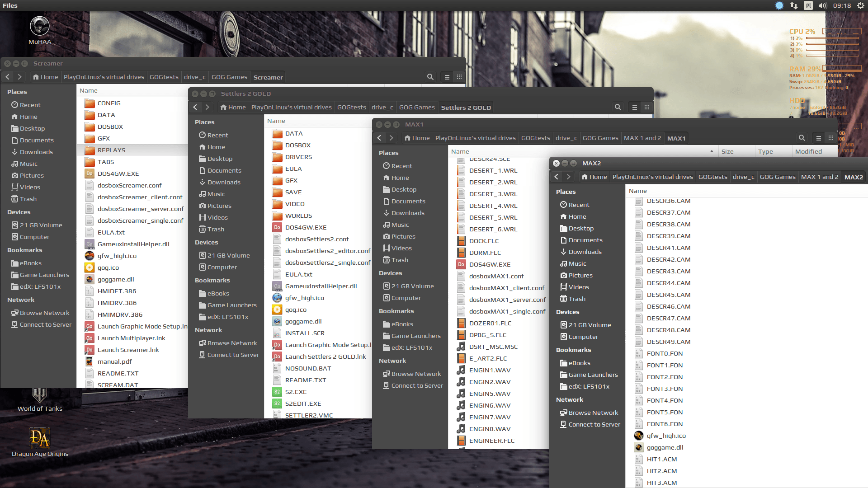Open Downloads in Screamer window sidebar
Viewport: 868px width, 488px height.
[x=36, y=152]
